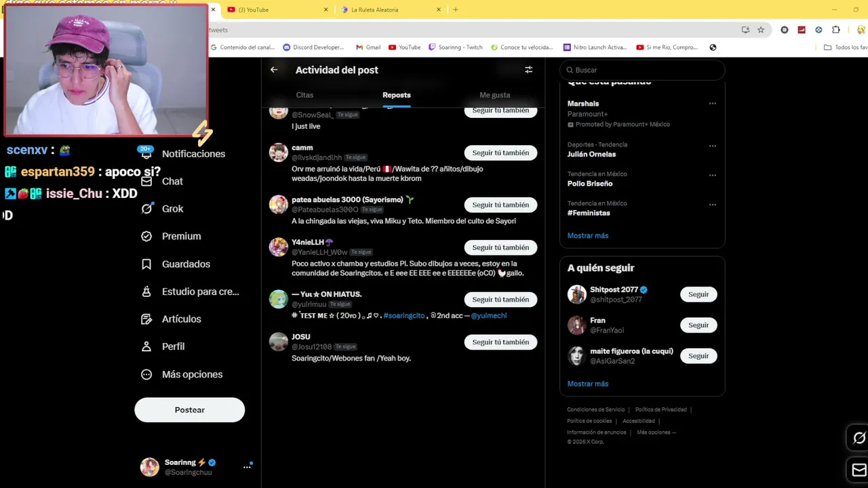
Task: Open camm's profile avatar
Action: (279, 152)
